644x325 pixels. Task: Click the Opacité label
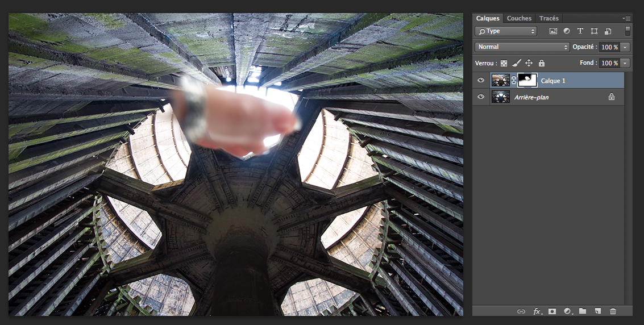click(x=585, y=47)
